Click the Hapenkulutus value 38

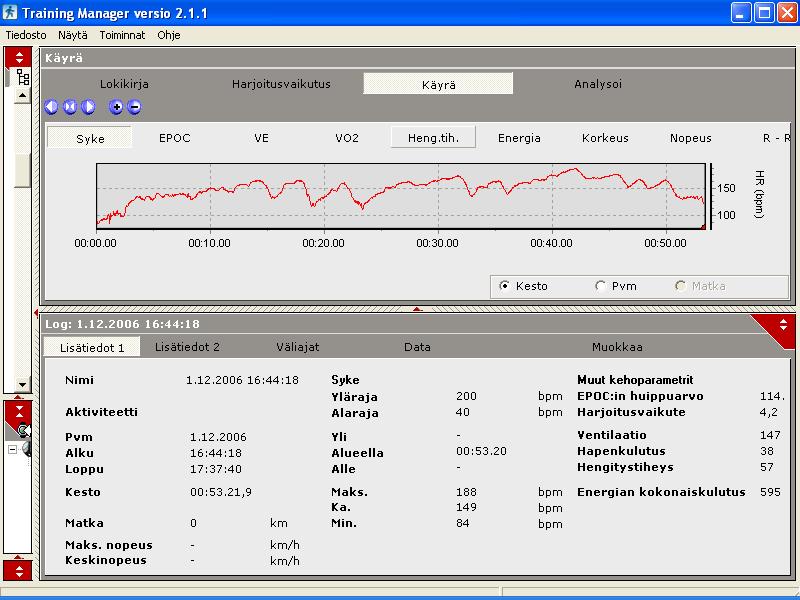tap(766, 451)
